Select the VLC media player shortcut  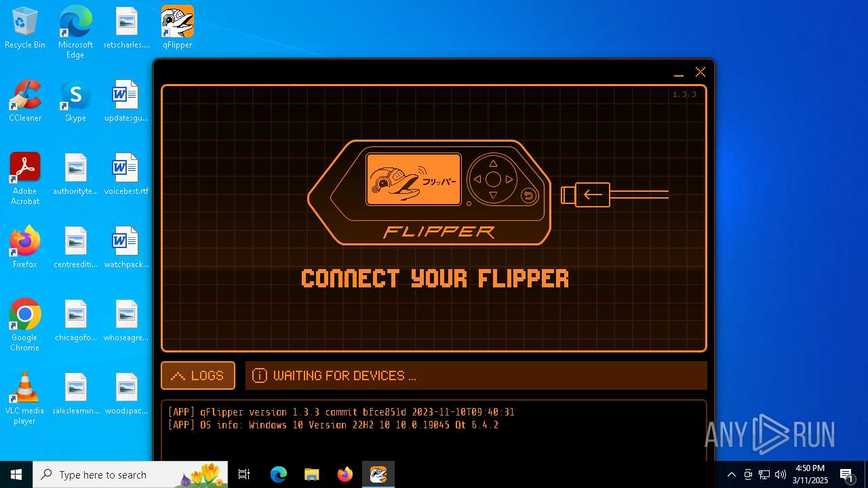pyautogui.click(x=25, y=399)
